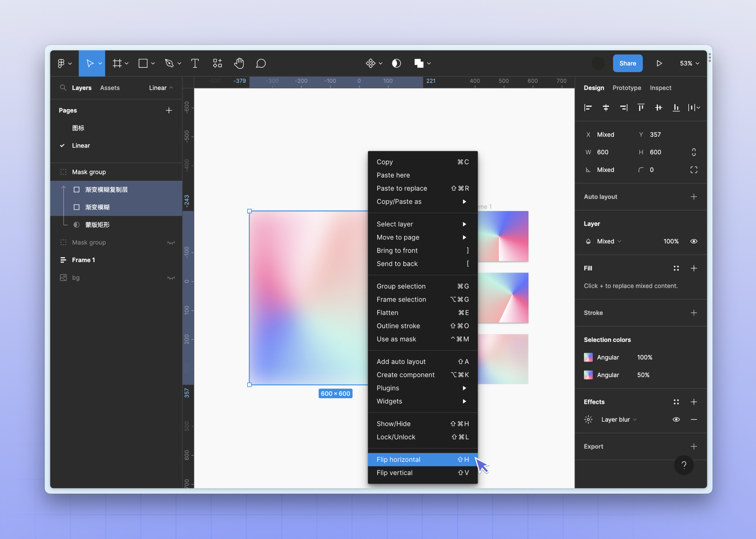Open the Layer blur effect type dropdown
This screenshot has height=539, width=756.
click(x=619, y=419)
